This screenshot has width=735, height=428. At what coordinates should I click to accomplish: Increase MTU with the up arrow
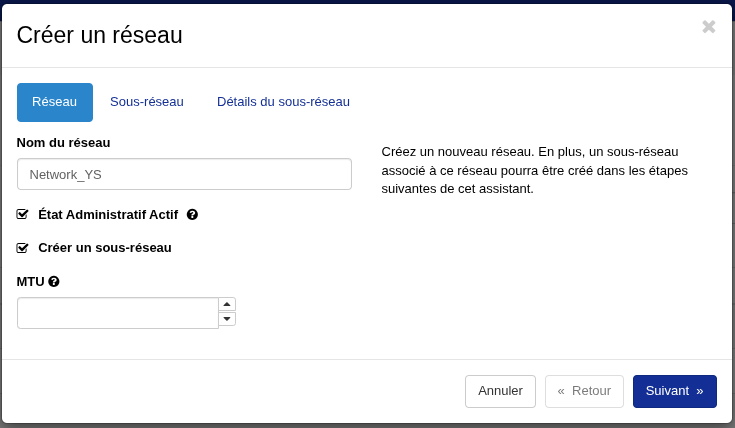tap(227, 304)
